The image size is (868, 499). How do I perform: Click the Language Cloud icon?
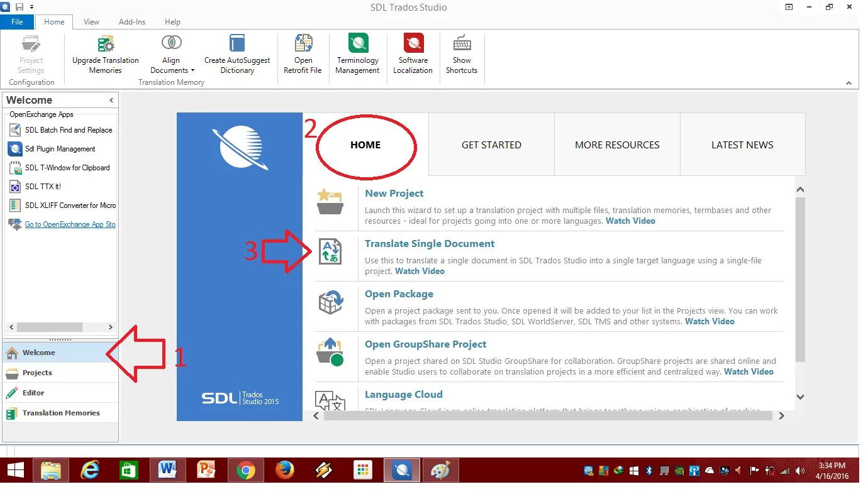[330, 400]
